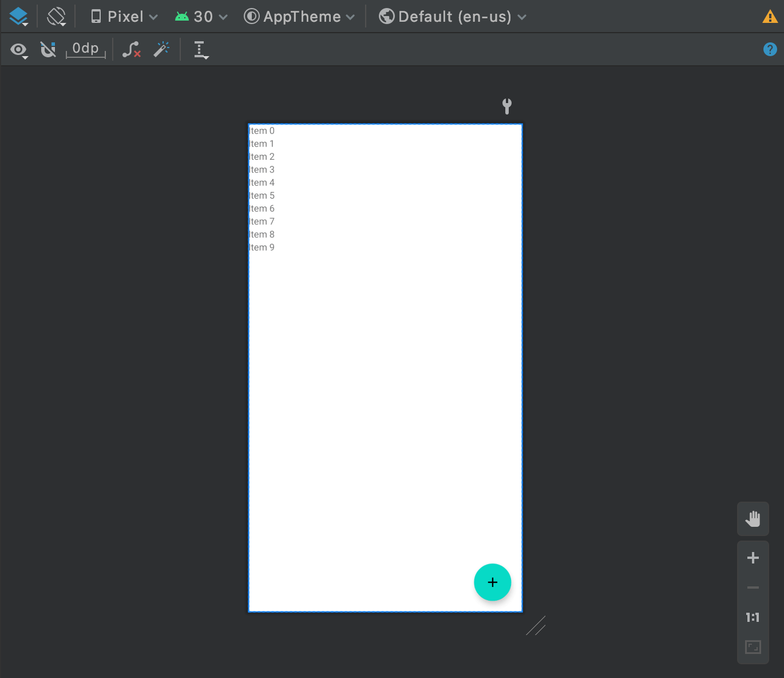The image size is (784, 678).
Task: Click the resize handle diagonal lines
Action: 536,626
